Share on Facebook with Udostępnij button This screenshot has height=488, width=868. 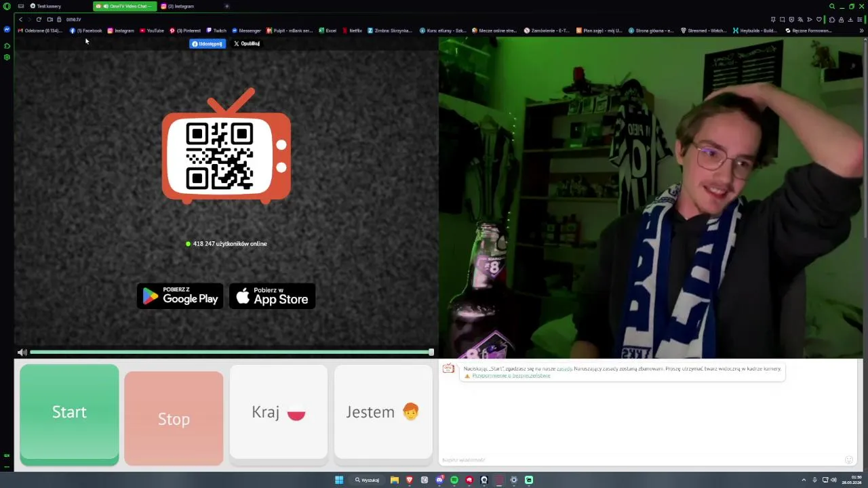point(208,43)
